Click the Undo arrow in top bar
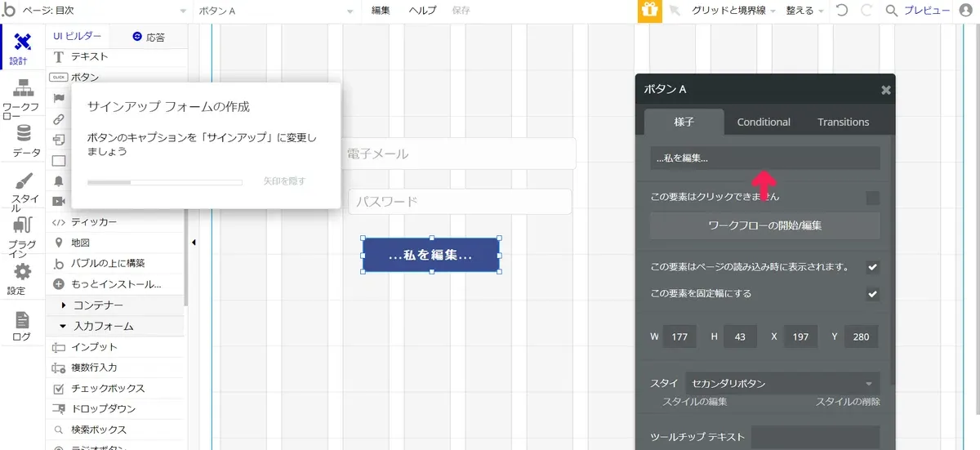980x450 pixels. 842,11
